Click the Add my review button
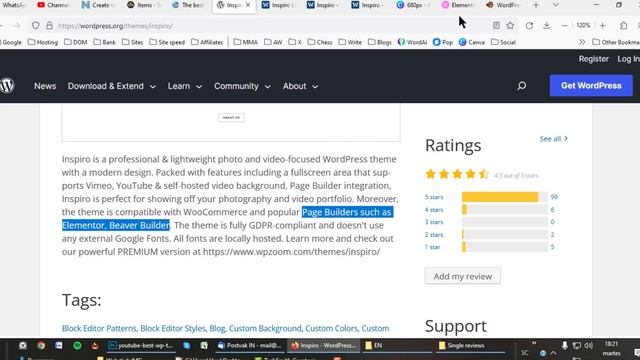This screenshot has height=360, width=640. pyautogui.click(x=462, y=276)
